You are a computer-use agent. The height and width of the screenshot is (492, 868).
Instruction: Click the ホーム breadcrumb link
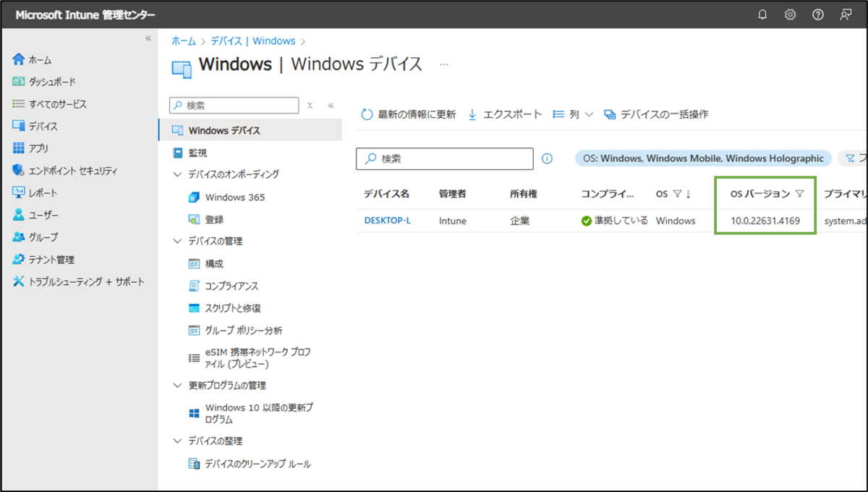point(184,41)
